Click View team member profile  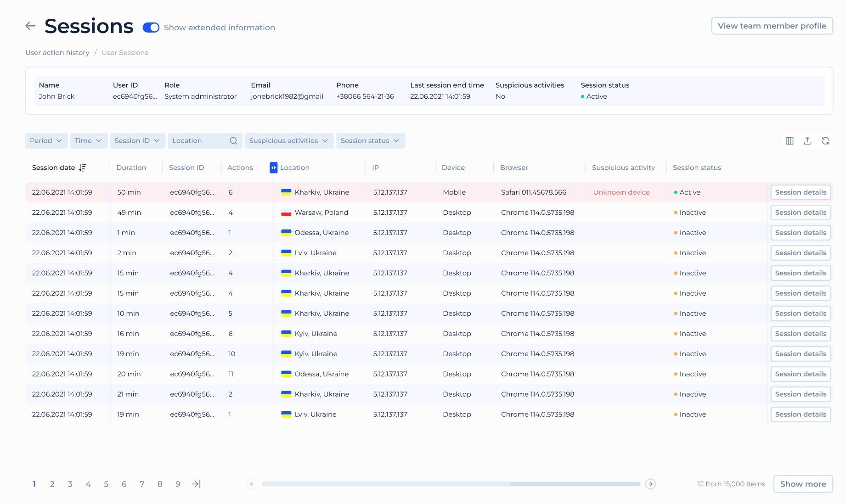[772, 26]
